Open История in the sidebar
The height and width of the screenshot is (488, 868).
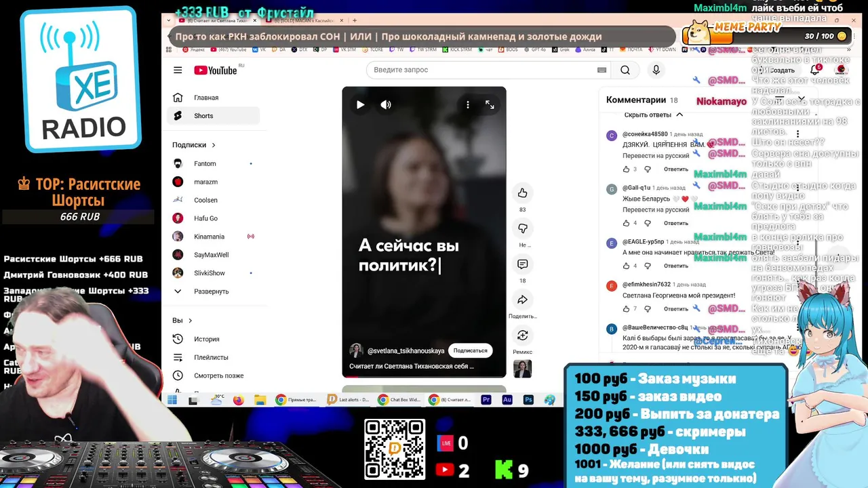[213, 339]
